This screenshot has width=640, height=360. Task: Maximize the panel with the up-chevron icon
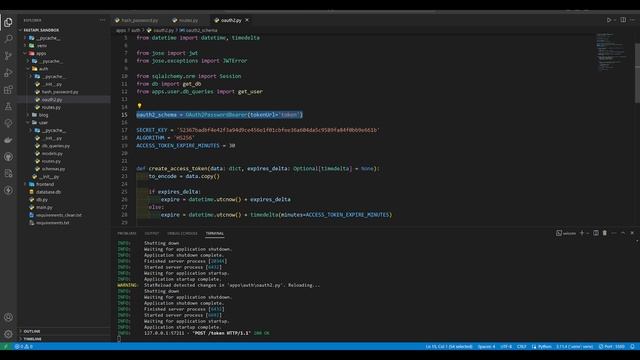(x=623, y=233)
